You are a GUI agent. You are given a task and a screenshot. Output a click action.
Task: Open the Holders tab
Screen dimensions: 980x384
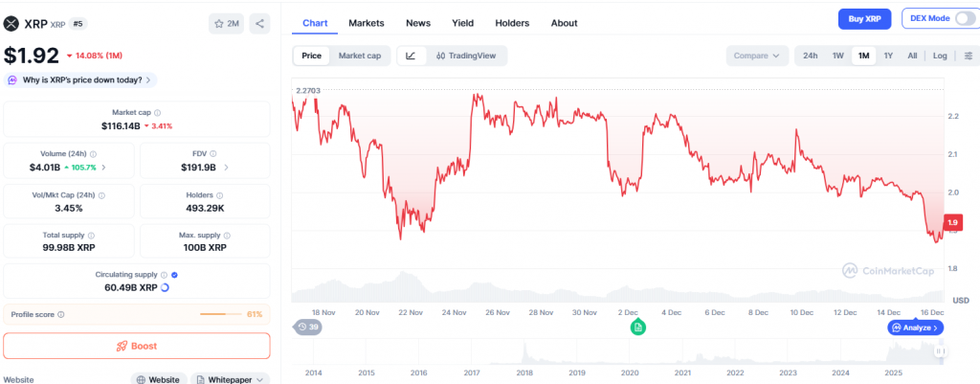pyautogui.click(x=513, y=22)
